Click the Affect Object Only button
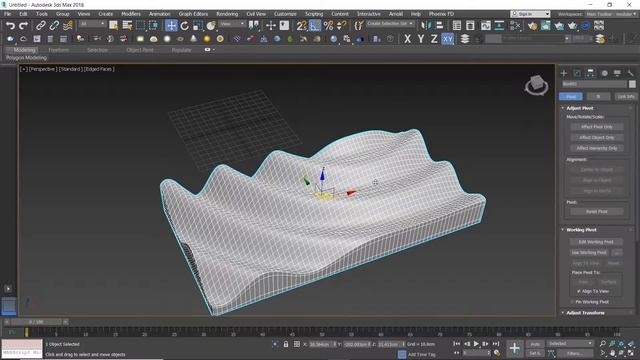 [x=596, y=138]
